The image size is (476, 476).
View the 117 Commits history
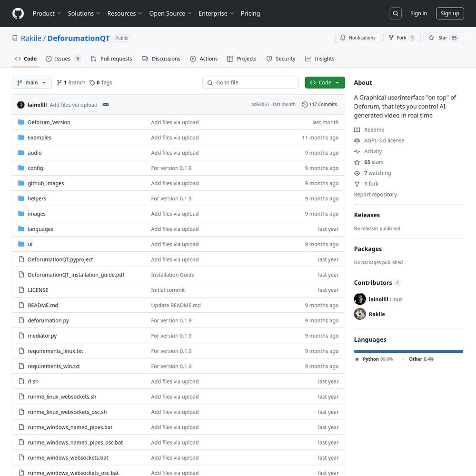319,104
